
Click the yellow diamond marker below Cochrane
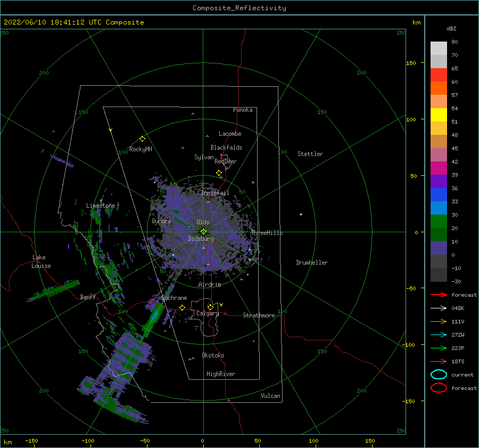[182, 307]
